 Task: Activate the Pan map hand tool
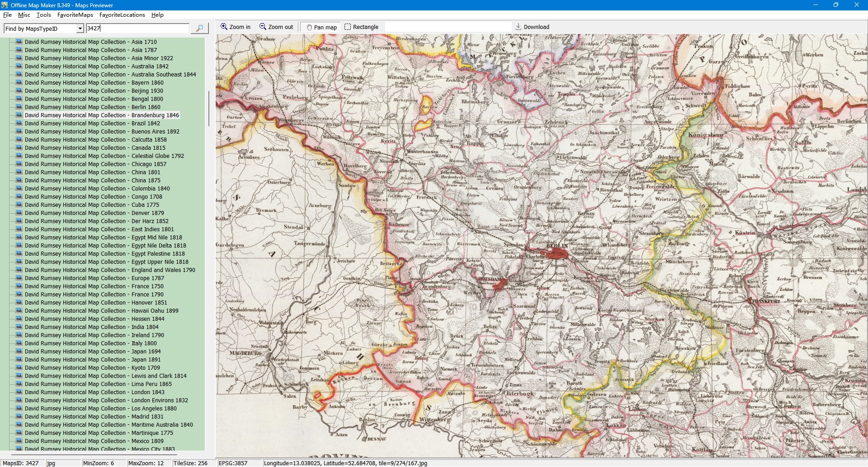click(321, 27)
